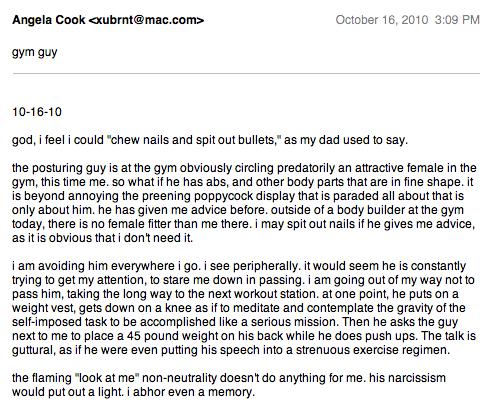Viewport: 494px width, 408px height.
Task: Click the email address xubrnt@mac.com
Action: [146, 20]
